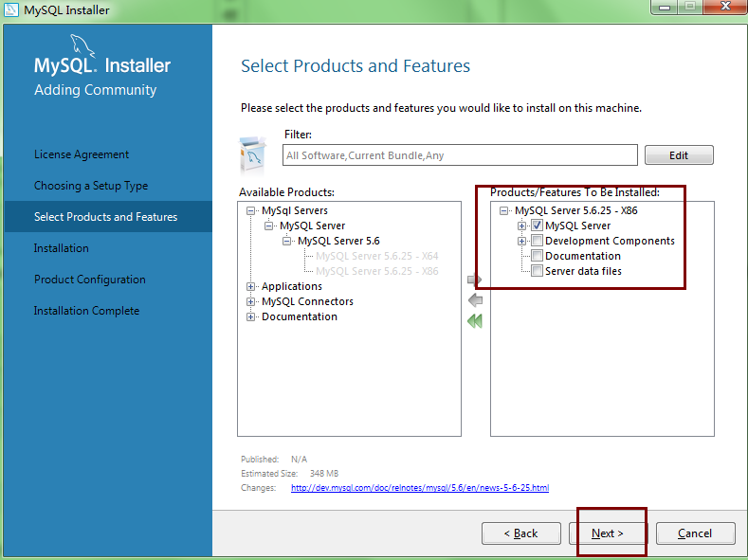Expand the MySQL Connectors tree node
This screenshot has width=748, height=560.
point(250,301)
